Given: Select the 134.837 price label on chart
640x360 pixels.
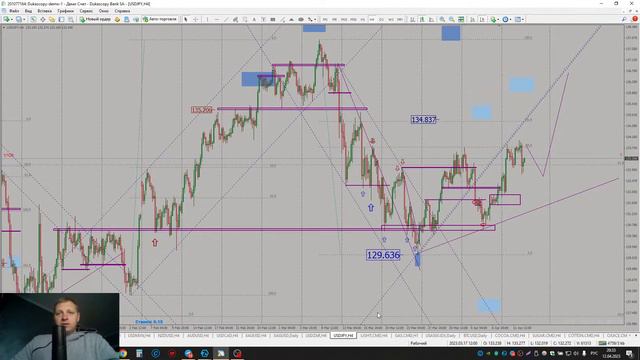Looking at the screenshot, I should [x=424, y=120].
